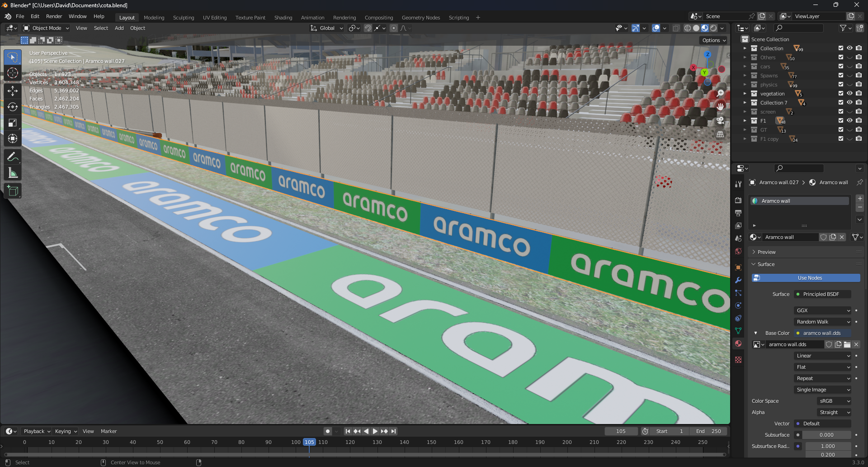This screenshot has height=467, width=868.
Task: Select the Select Box tool
Action: pyautogui.click(x=13, y=57)
